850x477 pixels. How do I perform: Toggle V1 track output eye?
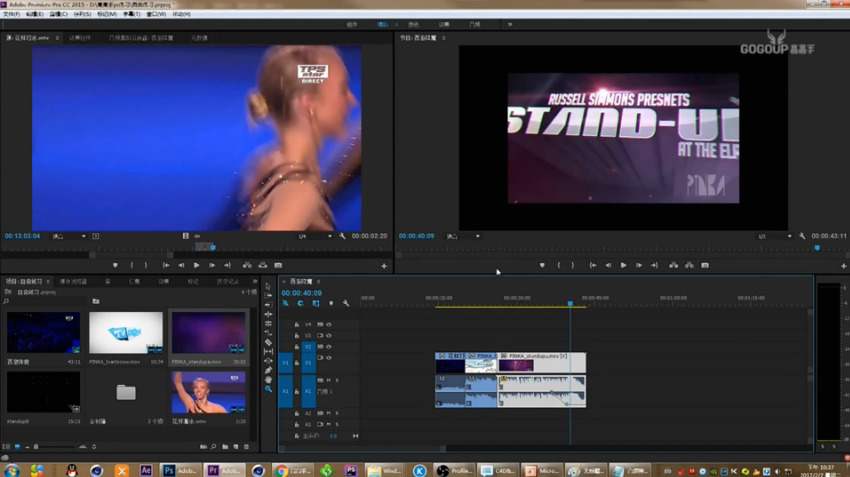(x=329, y=358)
